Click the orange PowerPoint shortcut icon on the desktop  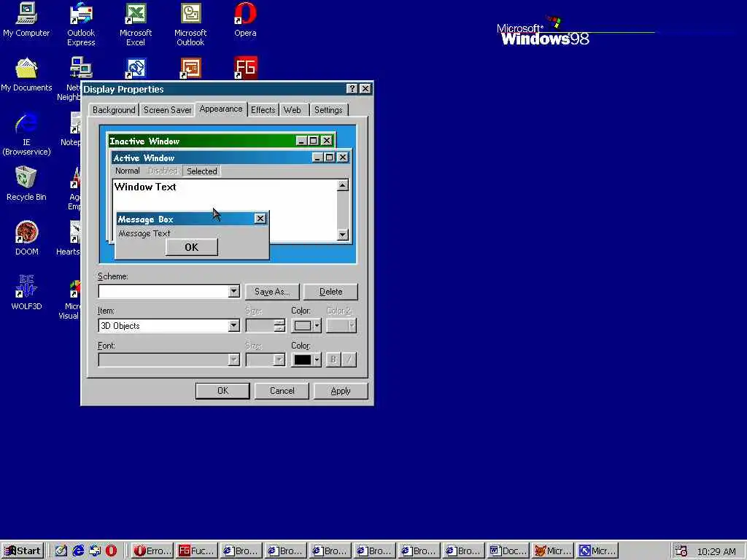click(190, 68)
